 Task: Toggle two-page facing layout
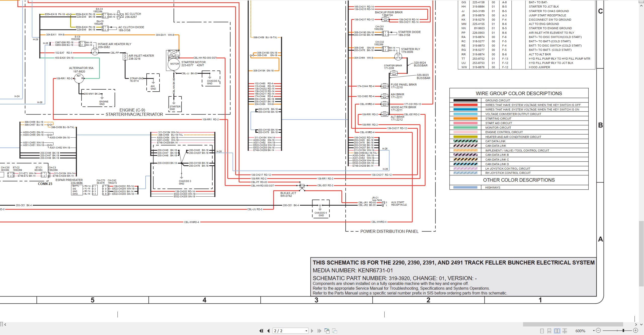pos(557,331)
